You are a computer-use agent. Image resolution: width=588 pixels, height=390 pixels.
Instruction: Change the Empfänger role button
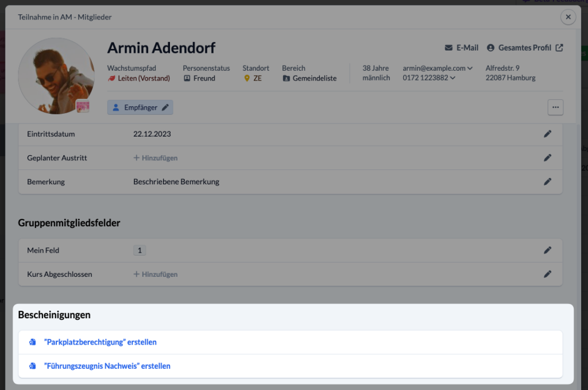tap(140, 107)
